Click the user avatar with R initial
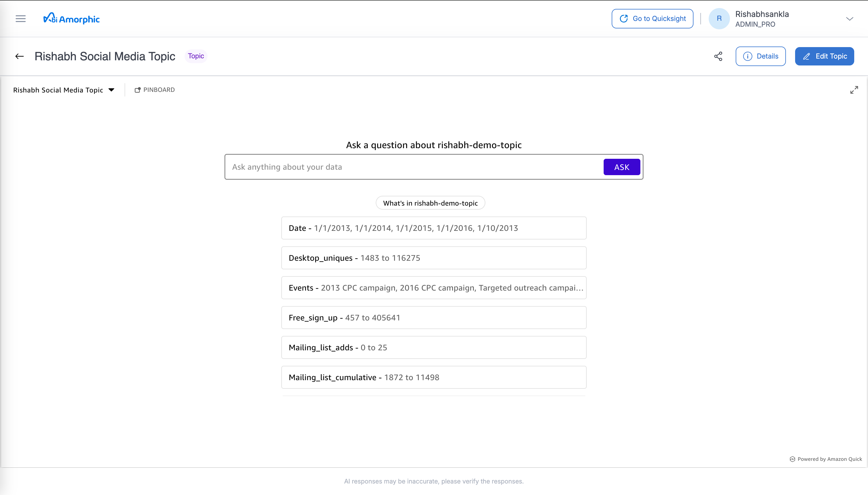The image size is (868, 495). coord(718,18)
